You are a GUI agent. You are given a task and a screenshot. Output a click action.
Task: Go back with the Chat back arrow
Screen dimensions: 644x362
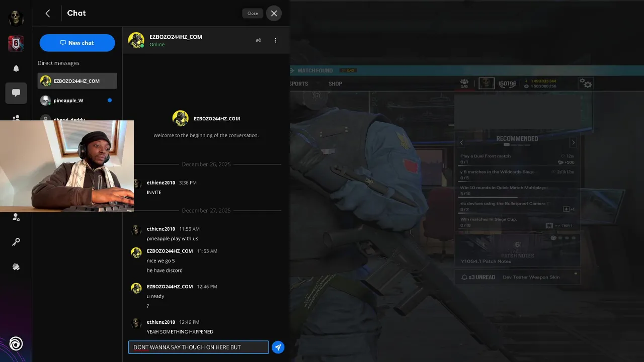48,14
